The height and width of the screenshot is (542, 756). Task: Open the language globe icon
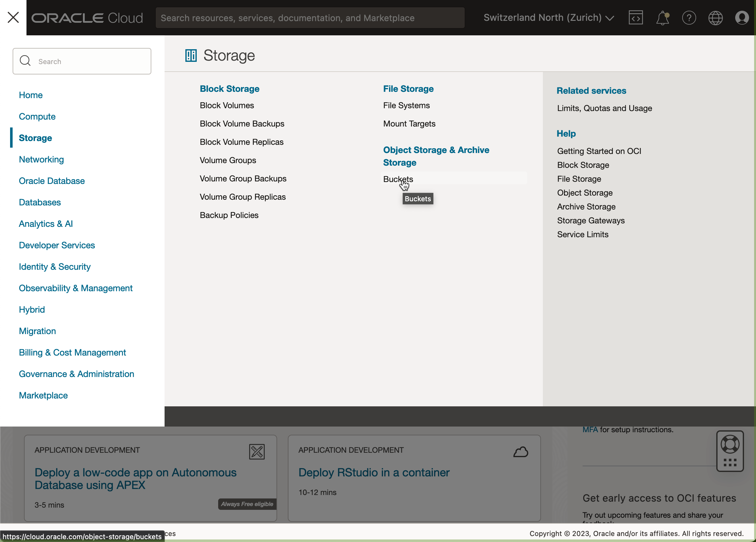(715, 18)
